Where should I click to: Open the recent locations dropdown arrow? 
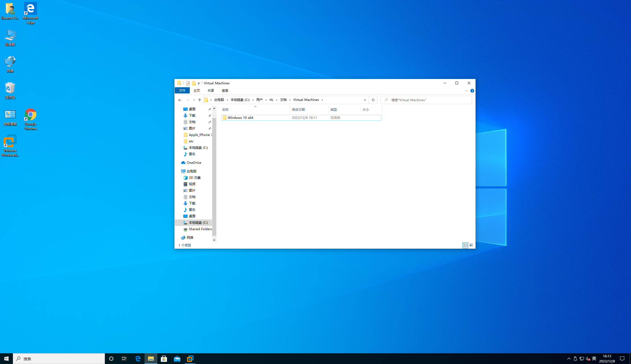(194, 100)
